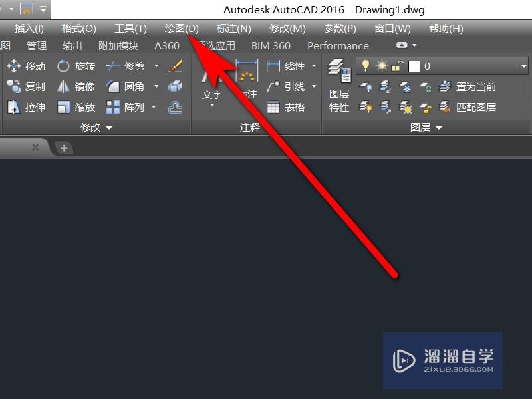This screenshot has height=399, width=532.
Task: Click the 匹配图层 match layer icon
Action: pos(467,108)
